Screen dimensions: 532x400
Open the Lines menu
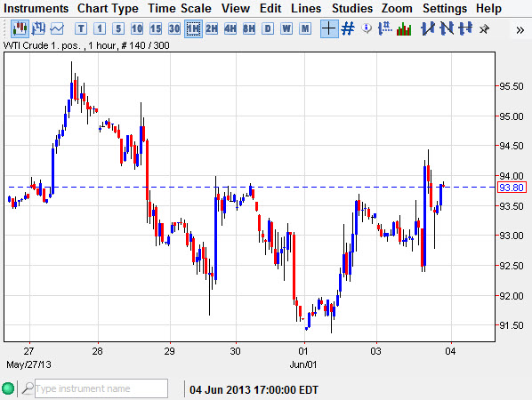tap(306, 8)
